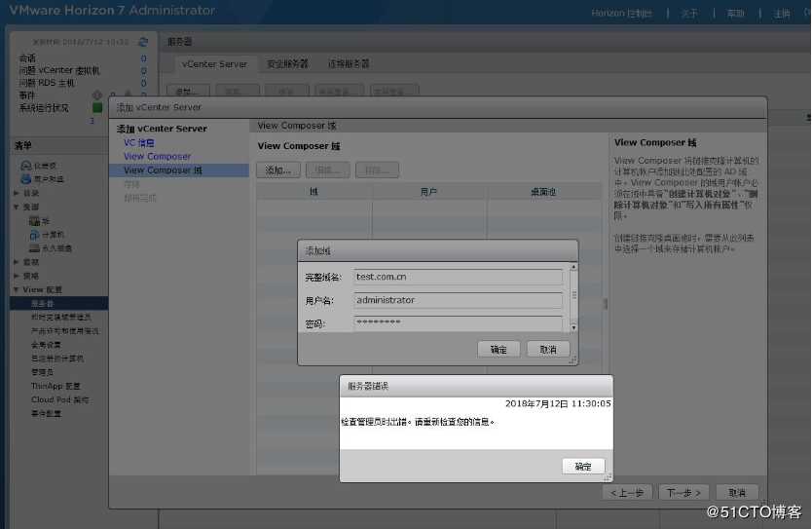Click the 密码 password field

[x=459, y=323]
